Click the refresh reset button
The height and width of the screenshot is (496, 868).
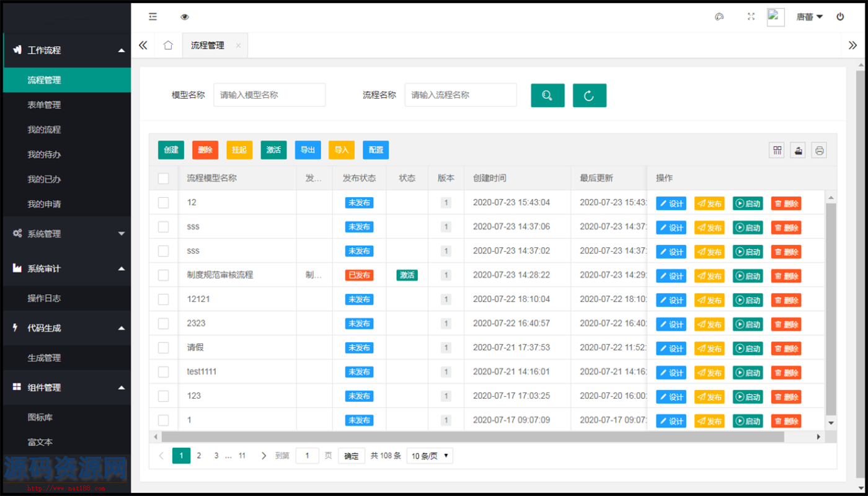(x=589, y=95)
